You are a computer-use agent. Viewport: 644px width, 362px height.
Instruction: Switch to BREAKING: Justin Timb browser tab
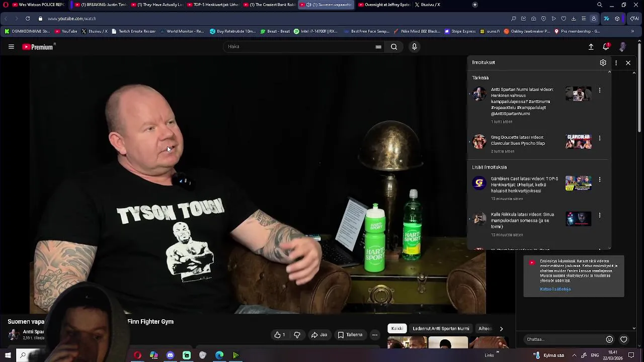[x=101, y=5]
